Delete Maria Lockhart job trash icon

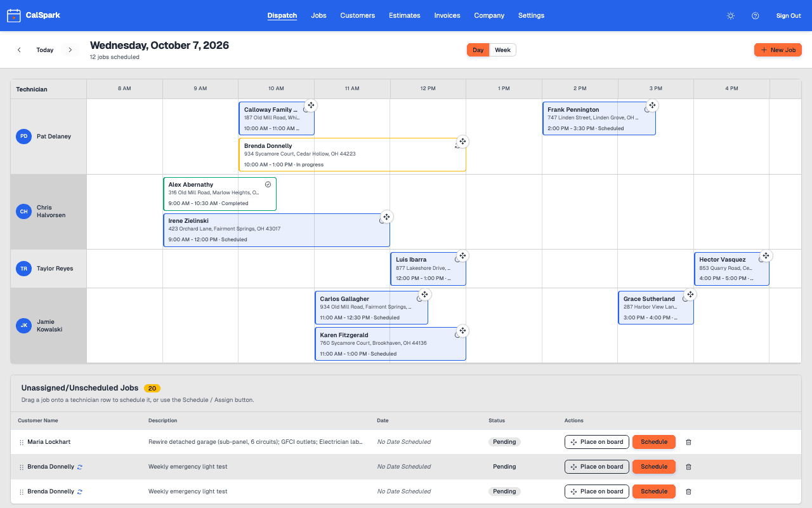coord(689,442)
